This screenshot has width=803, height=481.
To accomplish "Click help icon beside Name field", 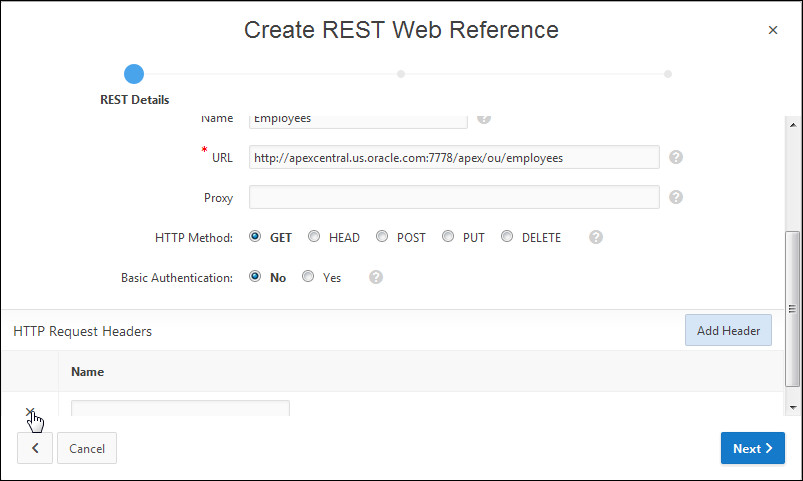I will (x=484, y=118).
